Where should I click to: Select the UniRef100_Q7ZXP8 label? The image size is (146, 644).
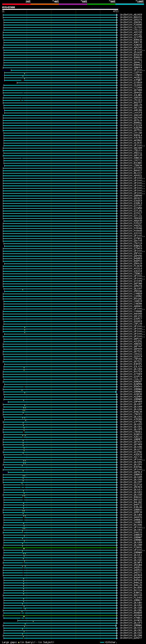click(x=131, y=281)
